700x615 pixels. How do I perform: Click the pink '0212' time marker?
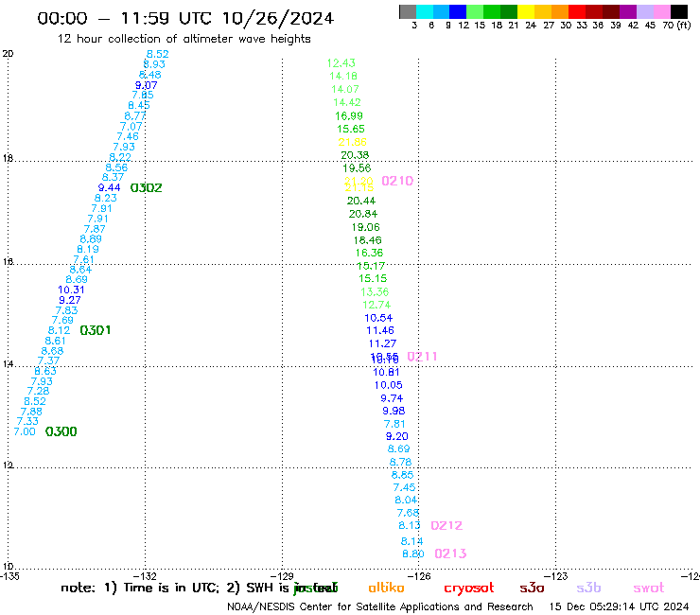pos(446,526)
